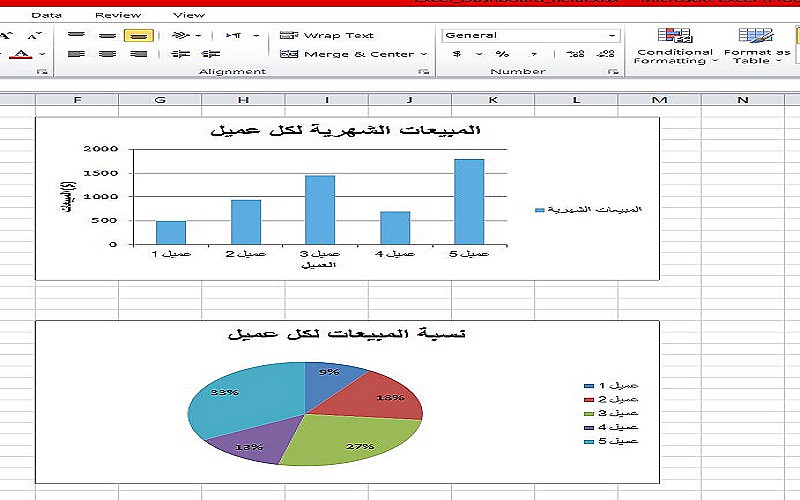This screenshot has width=800, height=500.
Task: Click the bar chart legend blue swatch
Action: [x=539, y=210]
